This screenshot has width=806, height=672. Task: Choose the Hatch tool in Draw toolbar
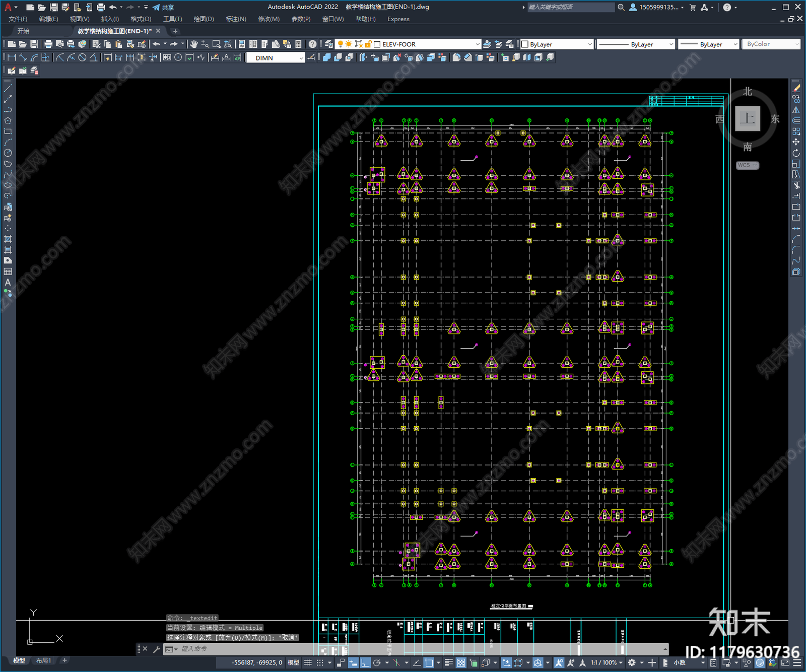pos(8,239)
